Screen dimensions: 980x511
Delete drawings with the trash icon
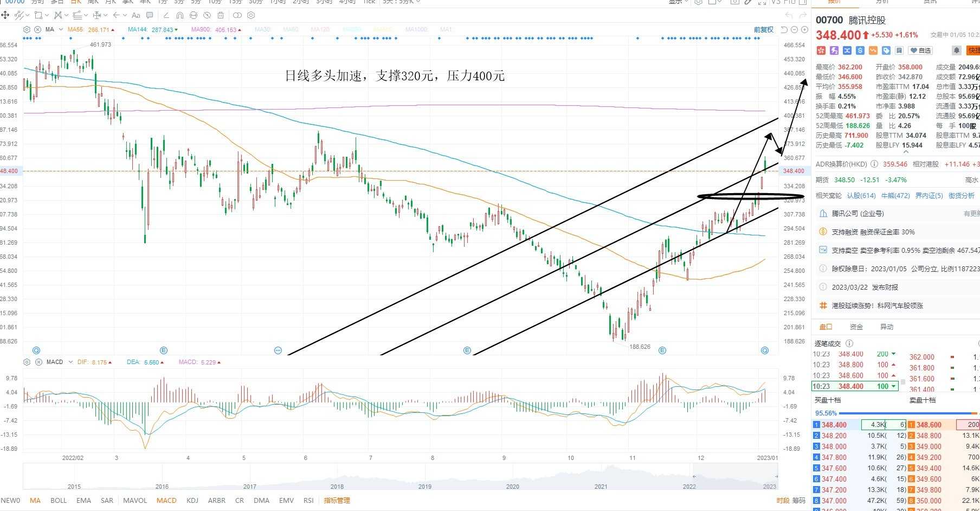[x=221, y=15]
